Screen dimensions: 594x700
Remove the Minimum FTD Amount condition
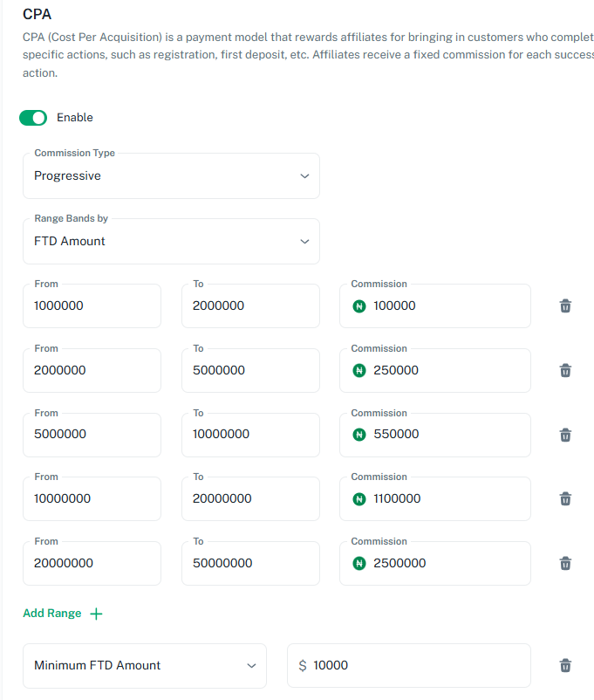565,666
